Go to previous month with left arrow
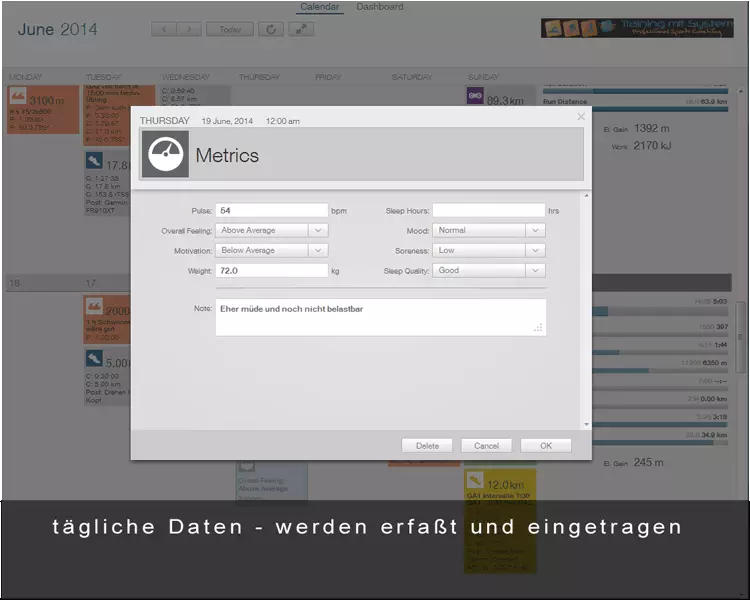Viewport: 750px width, 600px height. [164, 29]
